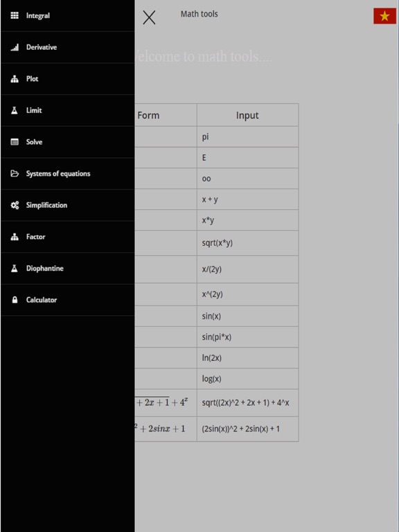Click the 'x + y' input cell
399x532 pixels.
click(x=248, y=199)
